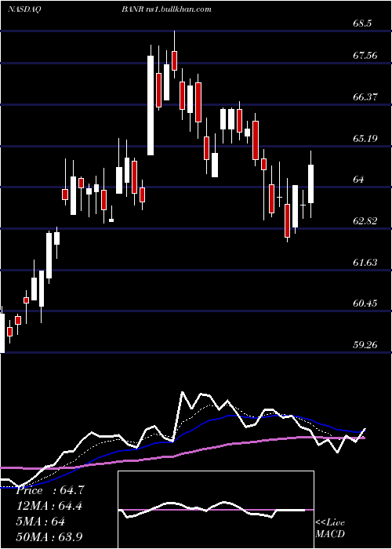Click the 64 price axis label

click(359, 180)
